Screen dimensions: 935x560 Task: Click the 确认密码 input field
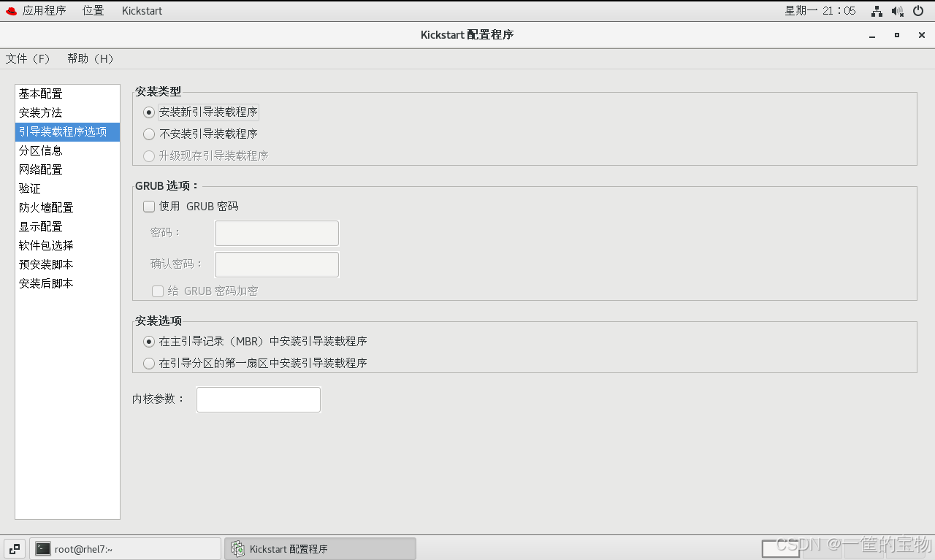pyautogui.click(x=277, y=264)
